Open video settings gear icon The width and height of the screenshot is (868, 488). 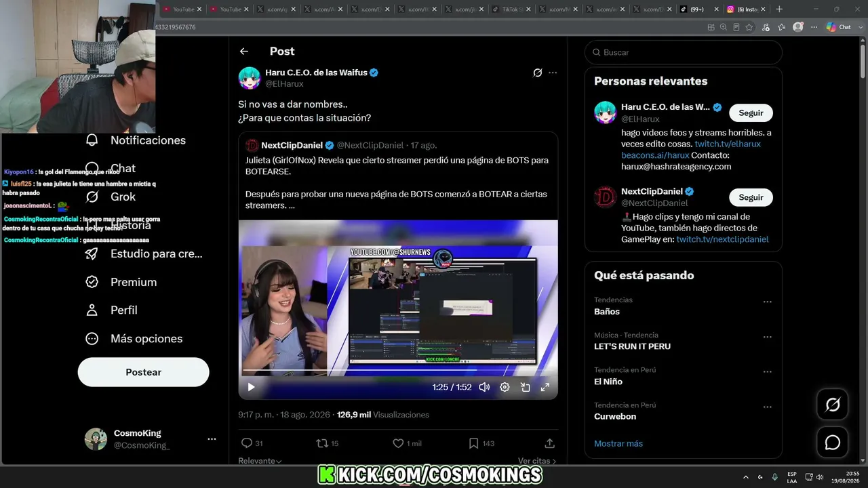pyautogui.click(x=505, y=387)
